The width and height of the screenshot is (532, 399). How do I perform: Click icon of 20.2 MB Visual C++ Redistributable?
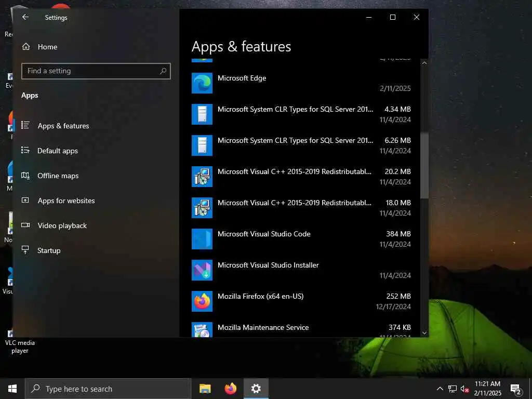(202, 177)
